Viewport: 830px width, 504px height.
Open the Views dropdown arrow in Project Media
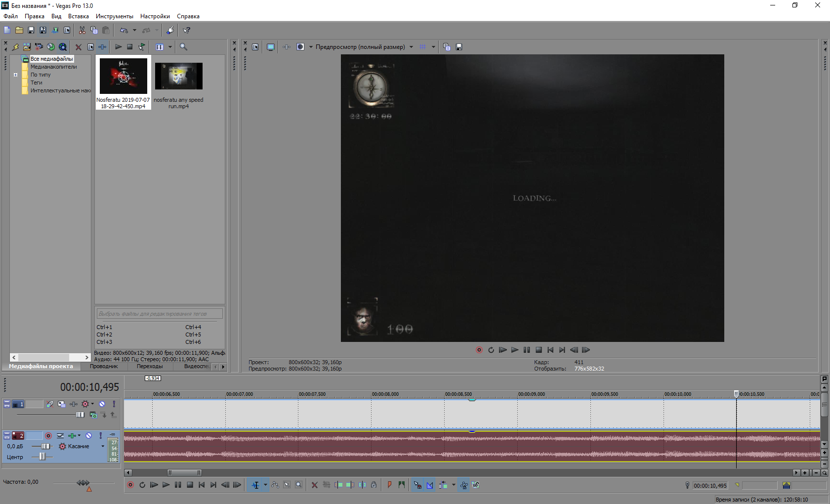pyautogui.click(x=170, y=47)
